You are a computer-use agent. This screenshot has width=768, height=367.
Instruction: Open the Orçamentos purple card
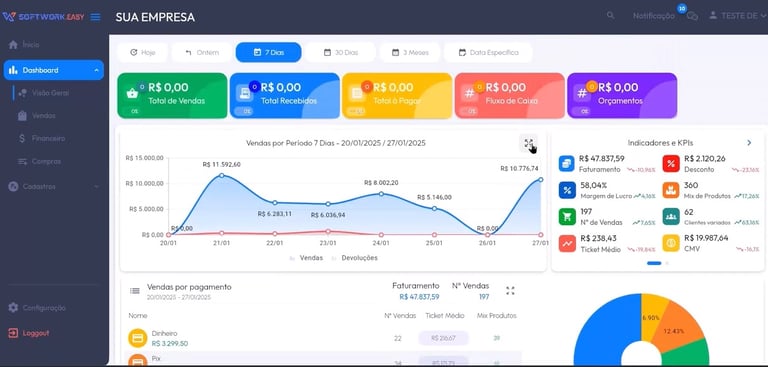tap(622, 96)
